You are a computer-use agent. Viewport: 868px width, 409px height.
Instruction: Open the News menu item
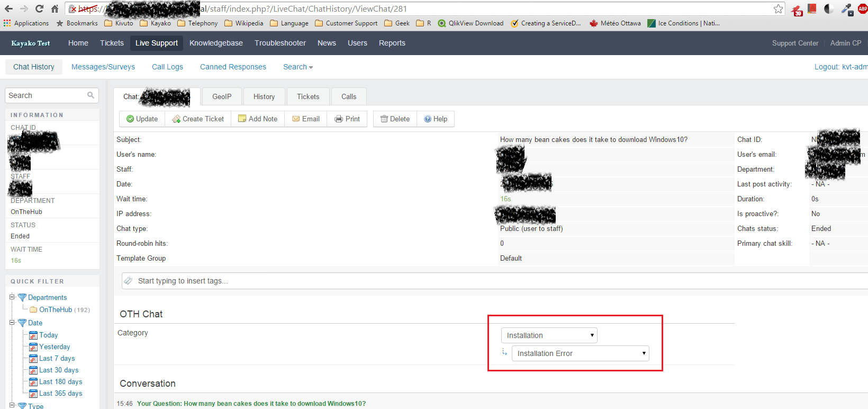[327, 43]
